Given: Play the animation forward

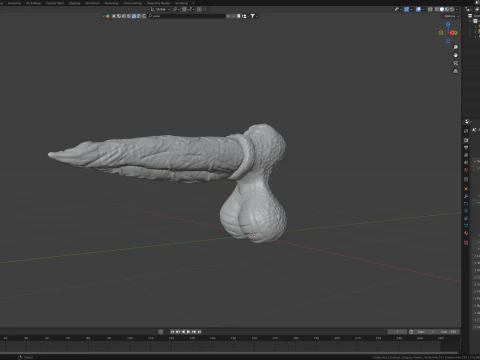Looking at the screenshot, I should (188, 332).
